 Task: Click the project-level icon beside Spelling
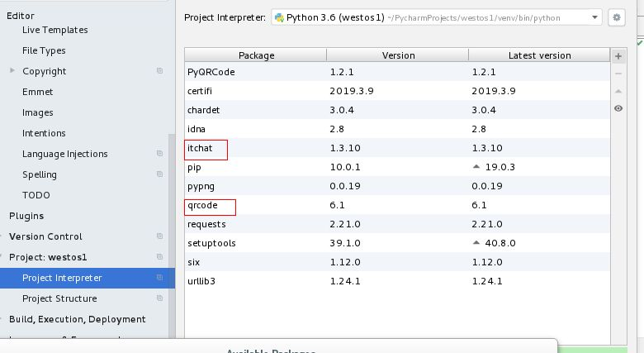point(159,174)
